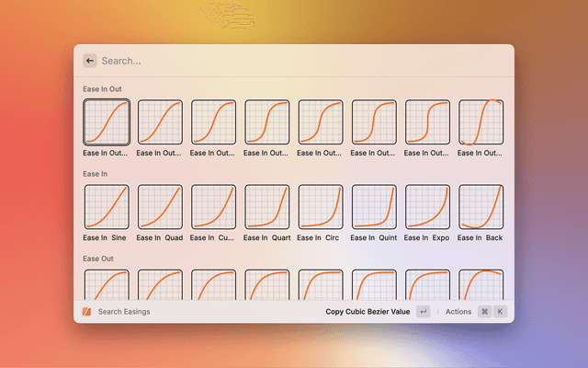Choose the Ease In Quart easing

(x=267, y=206)
